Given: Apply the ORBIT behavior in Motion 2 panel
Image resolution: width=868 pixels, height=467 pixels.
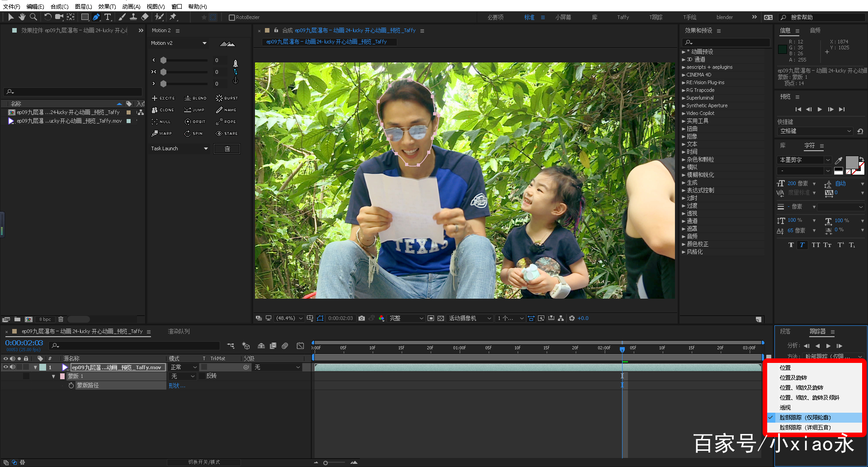Looking at the screenshot, I should coord(195,121).
